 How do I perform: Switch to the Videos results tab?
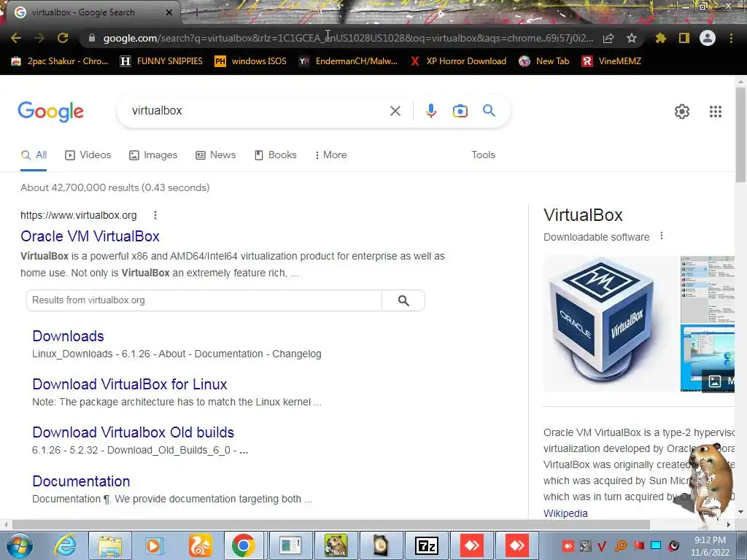[88, 155]
